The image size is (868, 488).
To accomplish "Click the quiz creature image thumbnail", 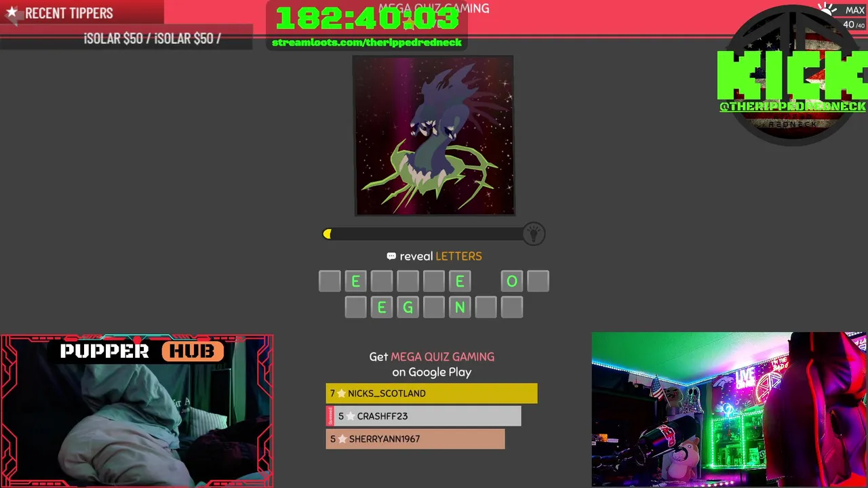I will tap(434, 136).
